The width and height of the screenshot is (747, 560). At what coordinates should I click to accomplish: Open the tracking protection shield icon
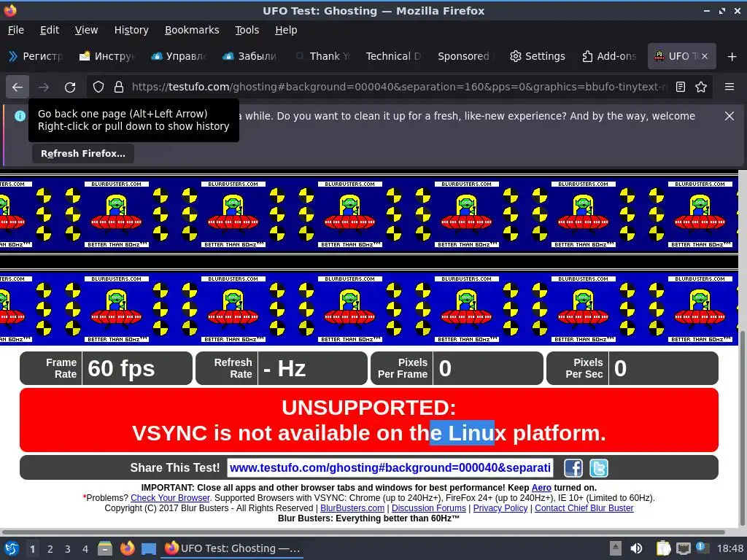tap(98, 87)
